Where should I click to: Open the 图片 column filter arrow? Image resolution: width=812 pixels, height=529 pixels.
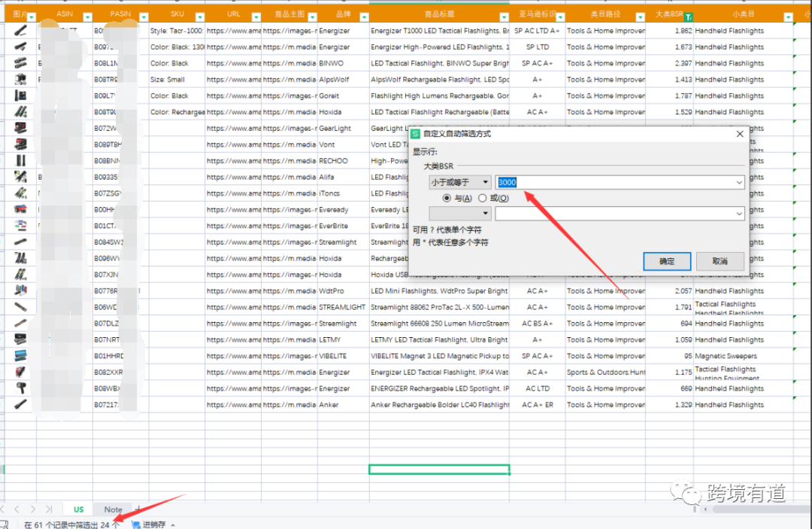click(32, 17)
